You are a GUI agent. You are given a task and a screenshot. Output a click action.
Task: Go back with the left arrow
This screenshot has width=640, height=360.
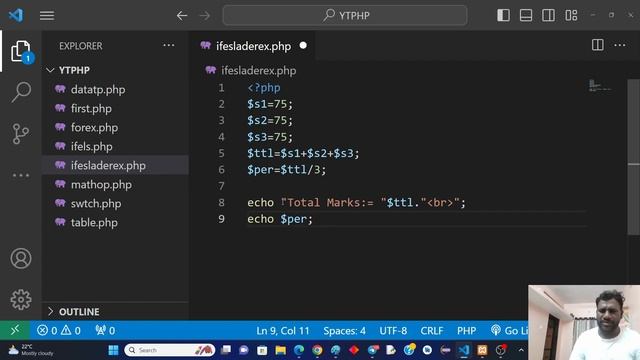pyautogui.click(x=182, y=16)
